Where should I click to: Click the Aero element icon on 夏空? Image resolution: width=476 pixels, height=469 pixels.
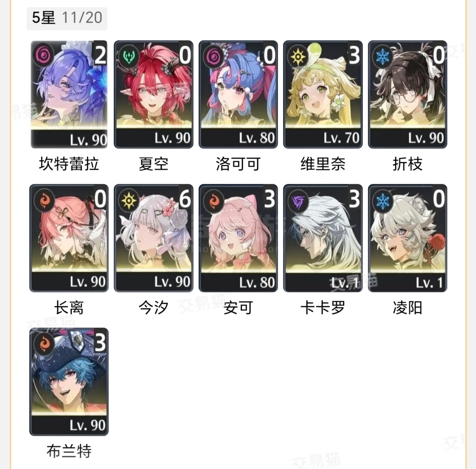[129, 57]
